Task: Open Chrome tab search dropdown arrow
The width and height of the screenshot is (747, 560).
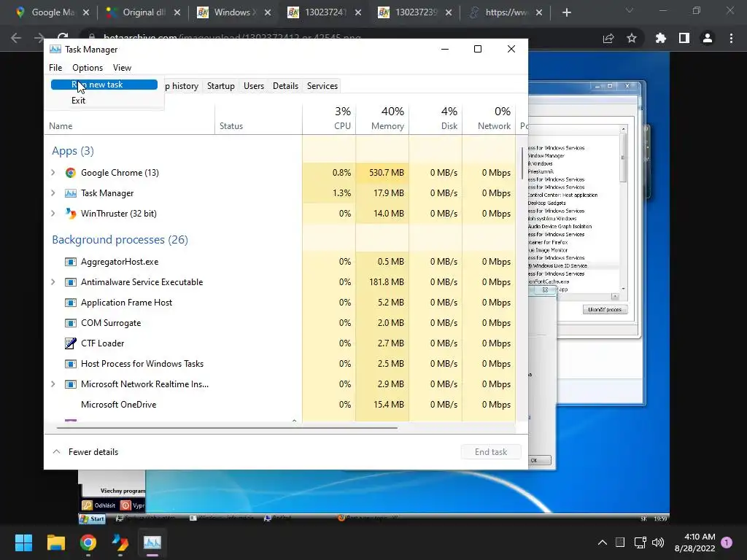Action: tap(630, 10)
